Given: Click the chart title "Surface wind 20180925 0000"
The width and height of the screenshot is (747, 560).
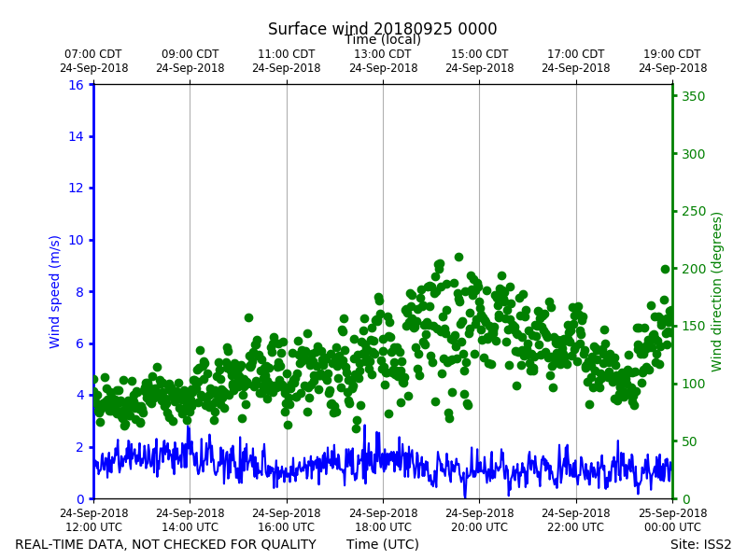Looking at the screenshot, I should tap(382, 29).
